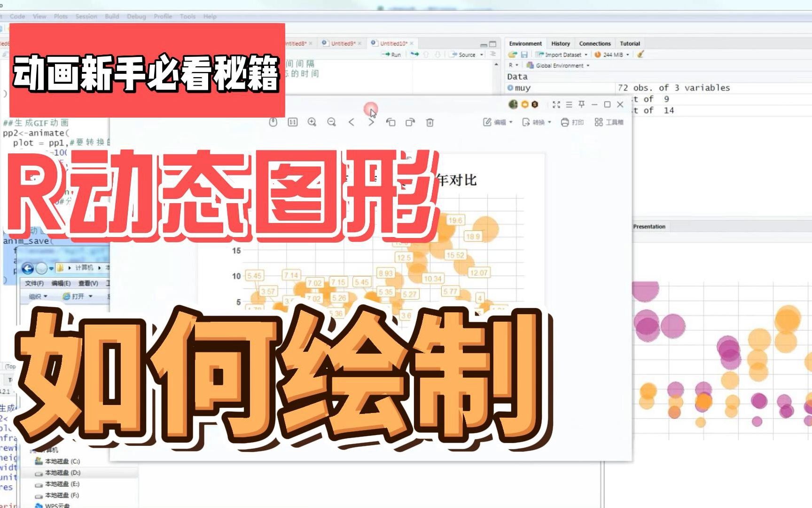812x508 pixels.
Task: Rotate the image counterclockwise
Action: coord(391,122)
